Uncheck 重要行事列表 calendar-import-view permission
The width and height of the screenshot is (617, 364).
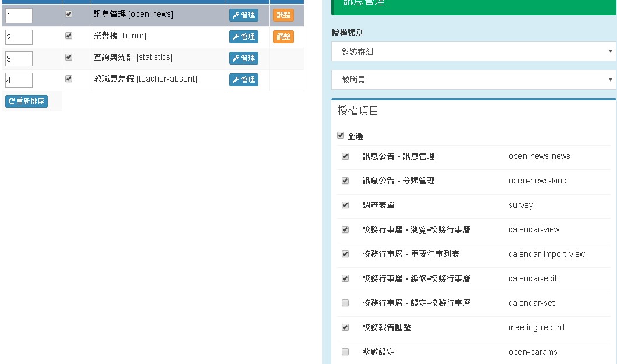pyautogui.click(x=345, y=254)
